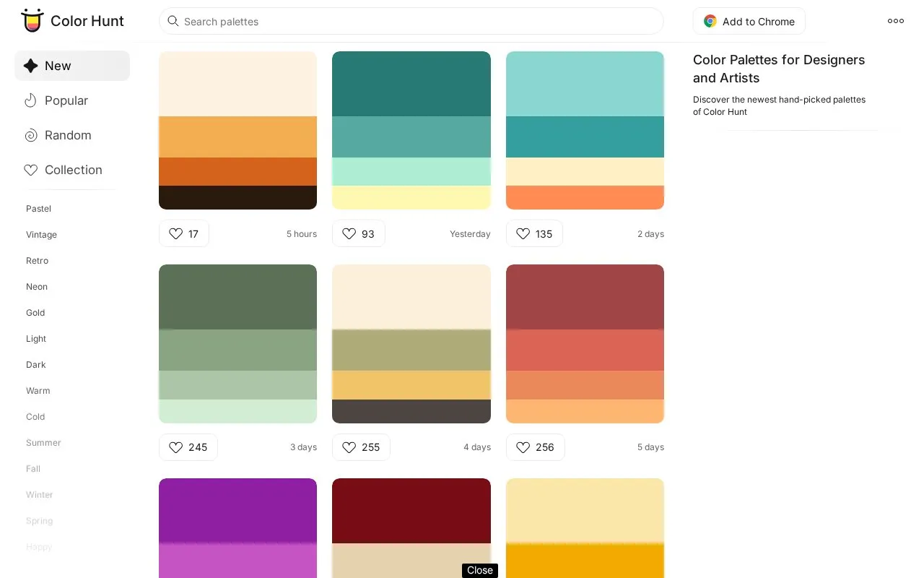Pick the orange swatch in the 17-likes palette

tap(238, 137)
